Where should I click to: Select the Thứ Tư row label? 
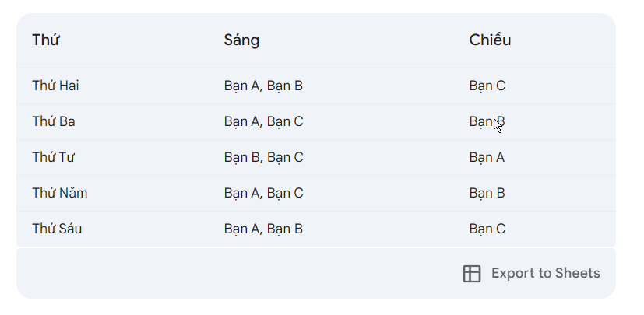53,157
